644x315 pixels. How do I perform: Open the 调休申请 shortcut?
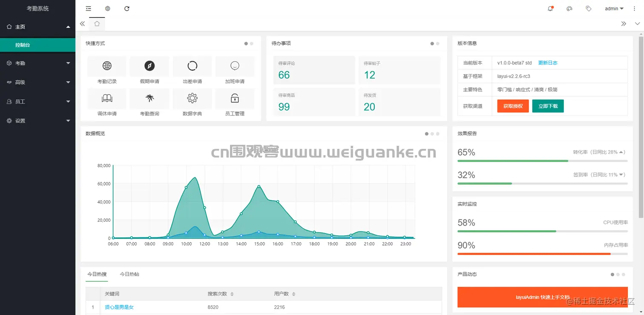pyautogui.click(x=107, y=103)
